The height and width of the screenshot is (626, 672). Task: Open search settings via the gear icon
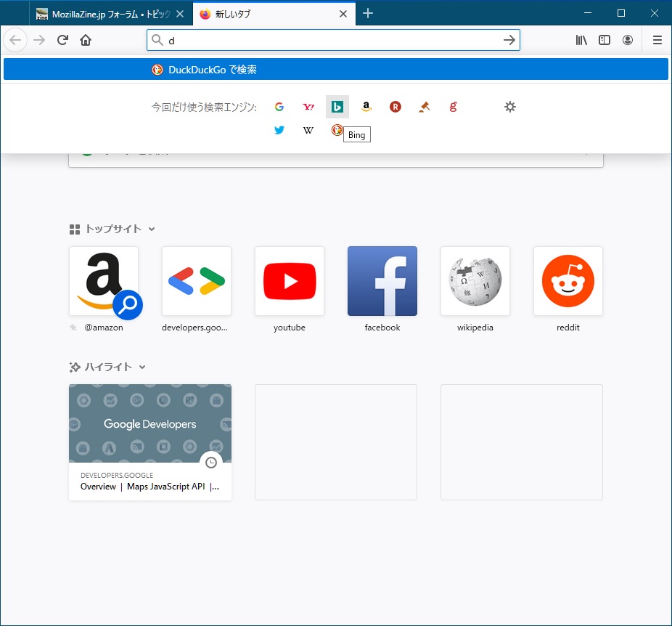point(510,107)
